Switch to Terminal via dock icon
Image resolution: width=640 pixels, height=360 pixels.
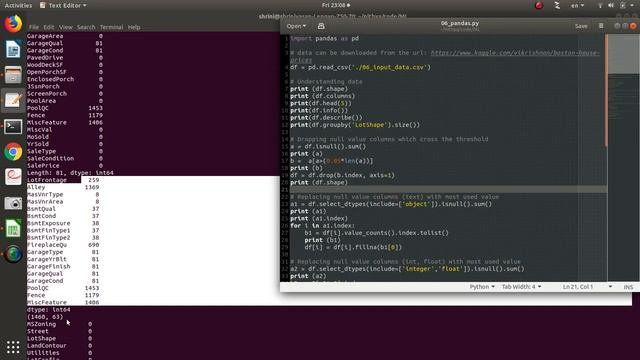point(13,127)
